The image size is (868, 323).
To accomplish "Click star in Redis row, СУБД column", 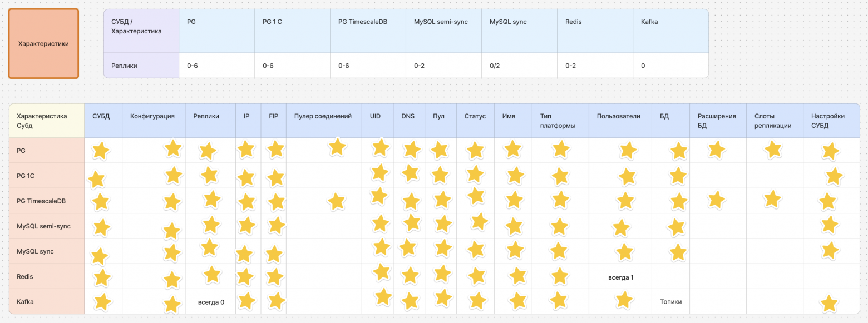I will (102, 277).
